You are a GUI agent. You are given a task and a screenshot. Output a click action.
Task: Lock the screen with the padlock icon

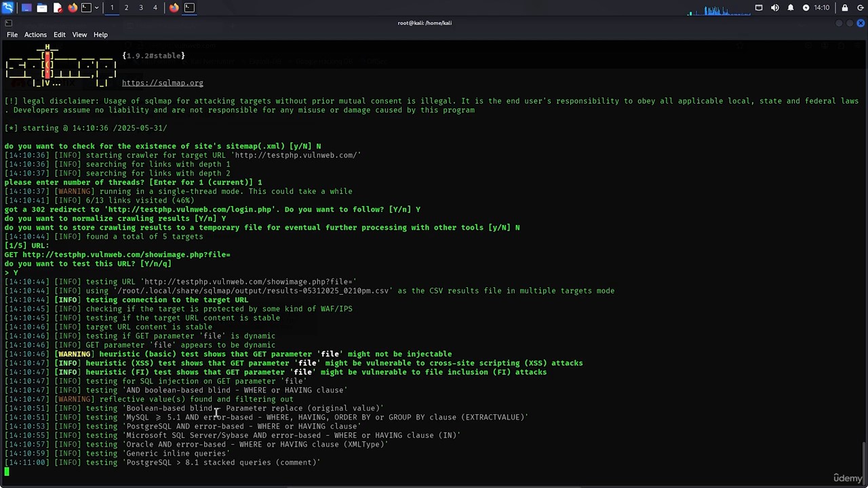pyautogui.click(x=845, y=7)
